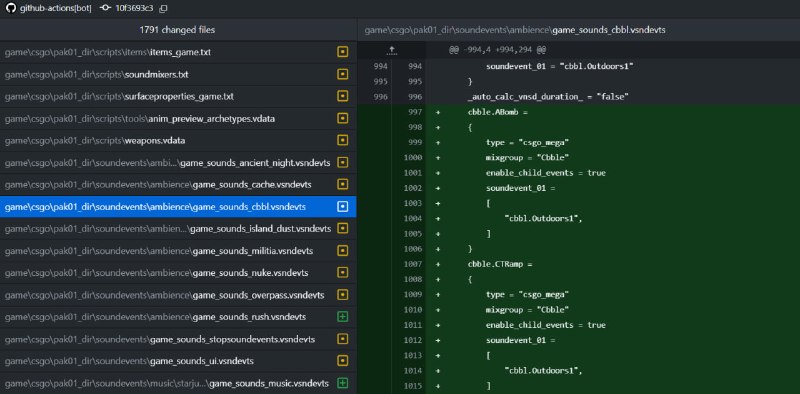Select line number 1007 in the diff
This screenshot has height=394, width=800.
tap(414, 264)
